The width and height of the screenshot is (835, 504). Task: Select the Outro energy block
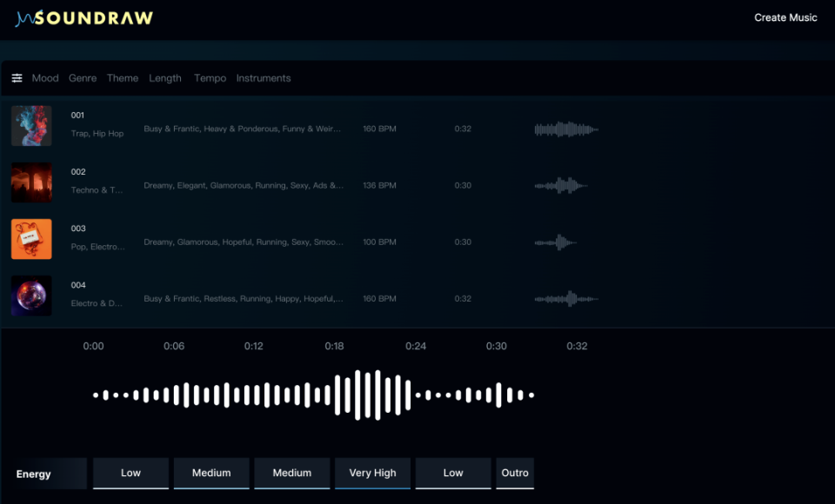coord(515,474)
